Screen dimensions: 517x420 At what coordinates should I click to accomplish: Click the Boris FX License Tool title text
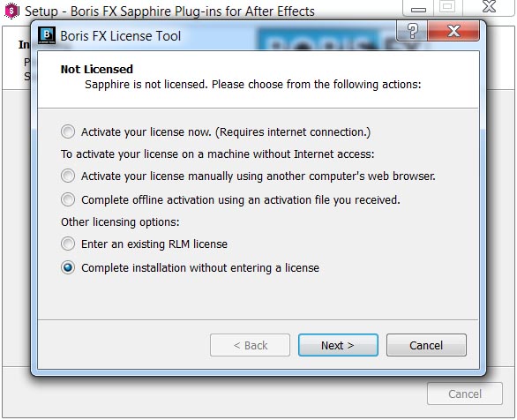121,36
